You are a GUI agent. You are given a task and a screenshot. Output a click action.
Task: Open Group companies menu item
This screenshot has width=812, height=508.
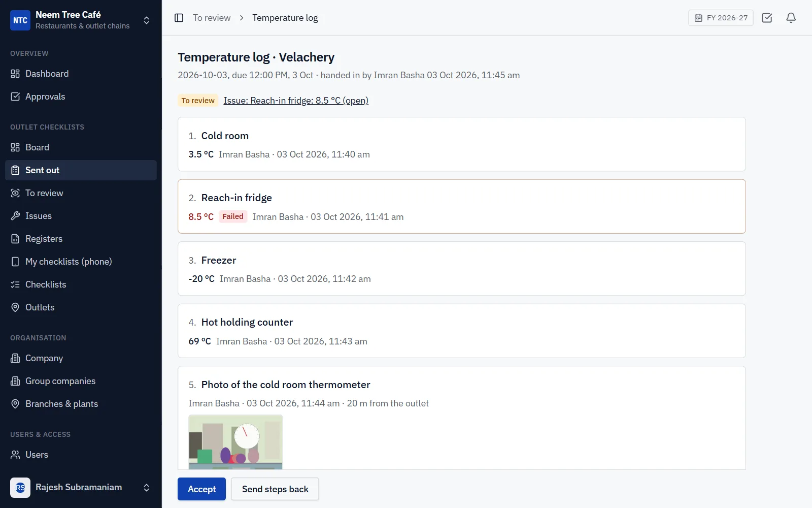81,381
